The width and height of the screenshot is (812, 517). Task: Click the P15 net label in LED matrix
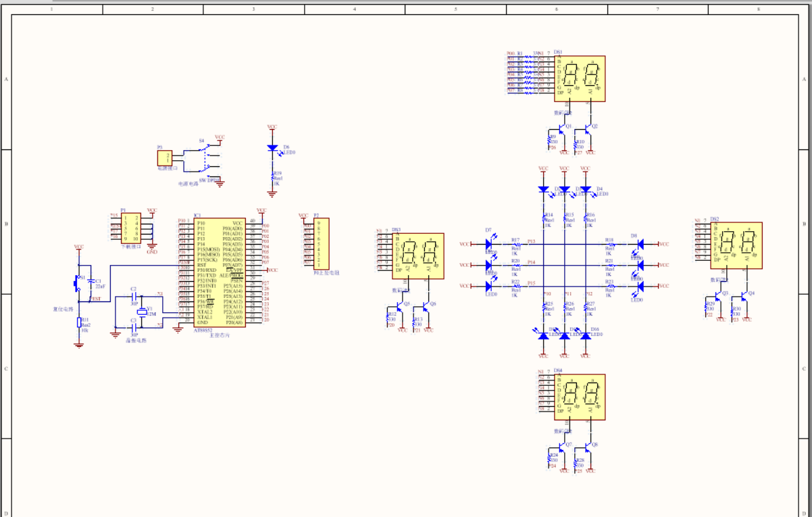click(531, 282)
